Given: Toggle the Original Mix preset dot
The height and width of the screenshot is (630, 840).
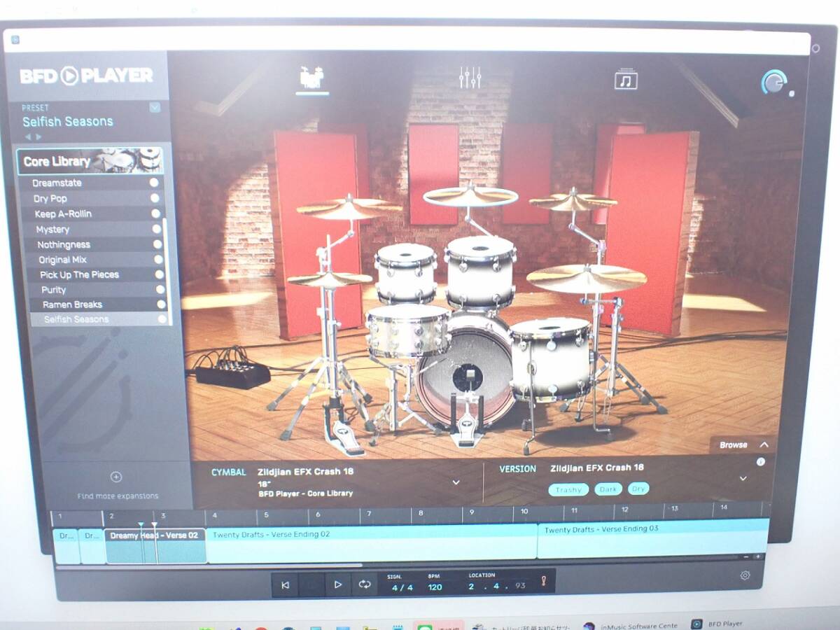Looking at the screenshot, I should click(x=158, y=260).
